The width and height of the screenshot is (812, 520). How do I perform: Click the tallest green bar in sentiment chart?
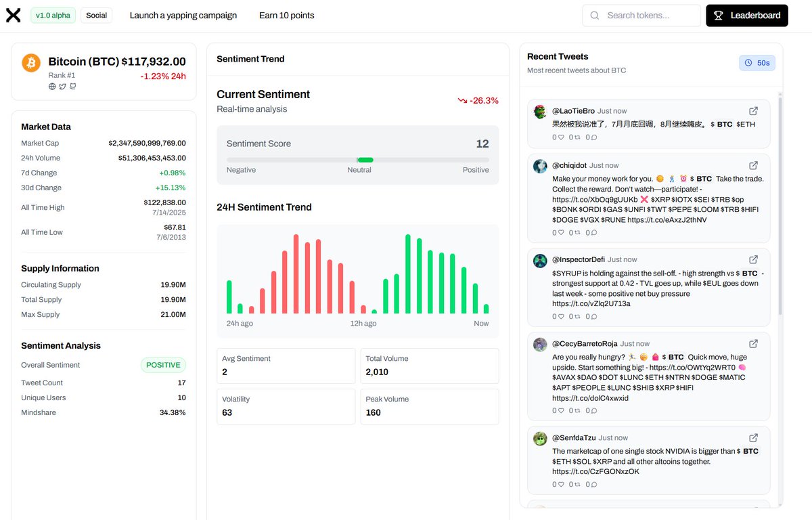(x=408, y=274)
